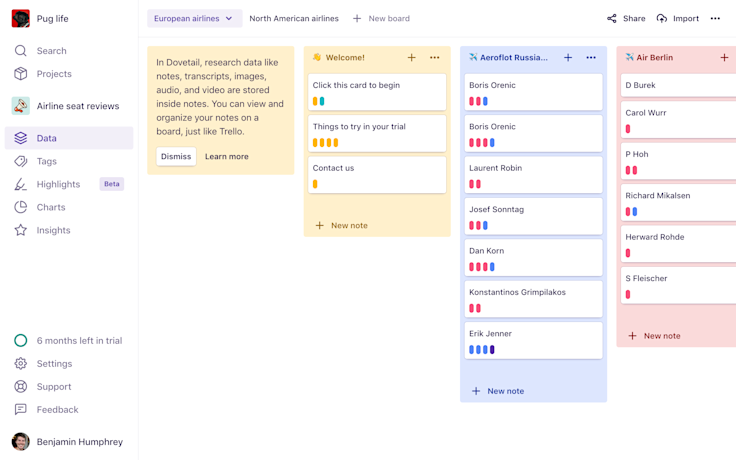Click the Welcome! column title
Image resolution: width=736 pixels, height=460 pixels.
coord(345,57)
